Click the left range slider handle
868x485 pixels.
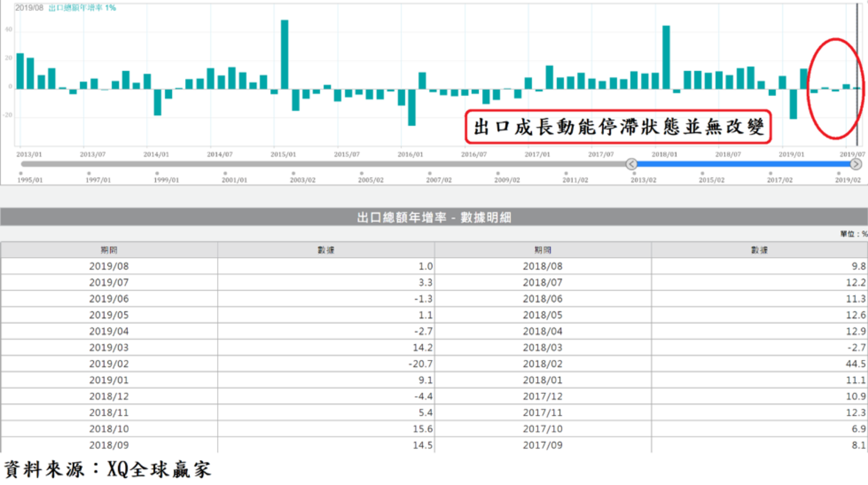(631, 164)
